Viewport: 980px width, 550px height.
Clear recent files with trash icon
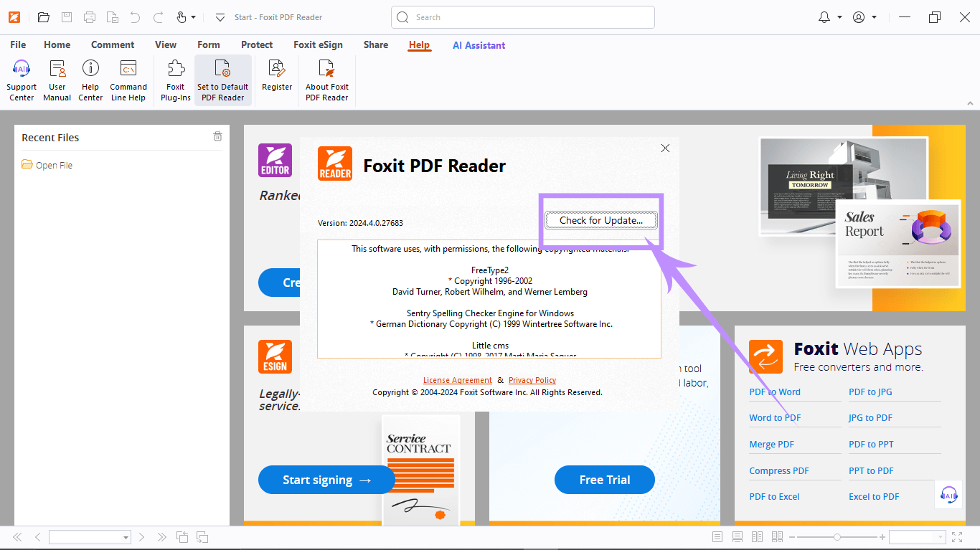(x=217, y=136)
